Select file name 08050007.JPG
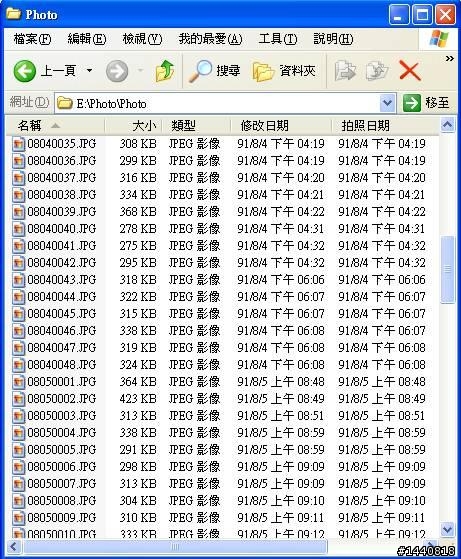Screen dimensions: 461x559 (62, 484)
